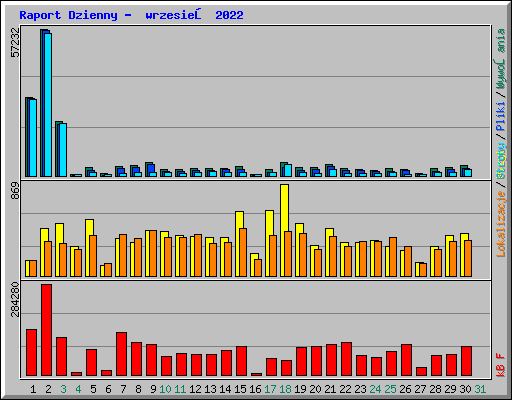Click the blue 'Pliki' legend label
The image size is (512, 400).
(x=500, y=116)
